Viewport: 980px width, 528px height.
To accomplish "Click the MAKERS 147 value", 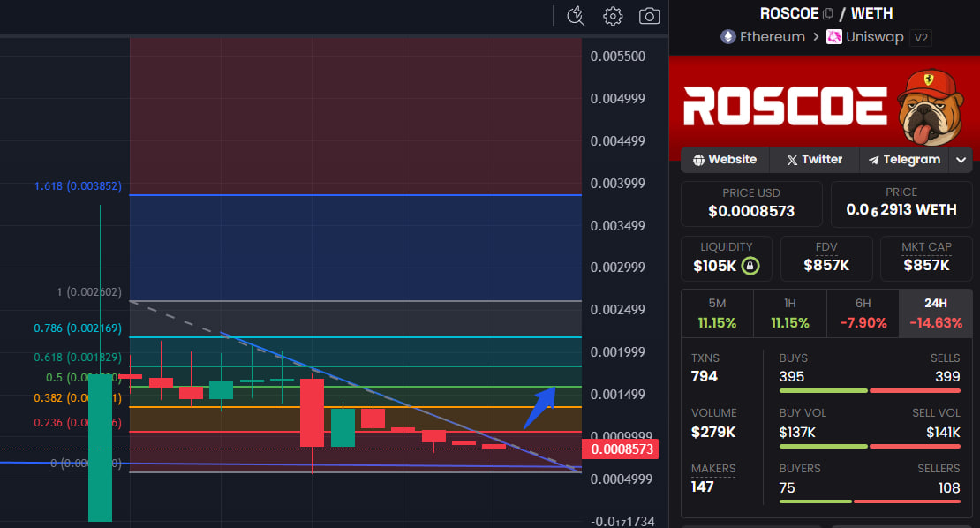I will tap(702, 487).
